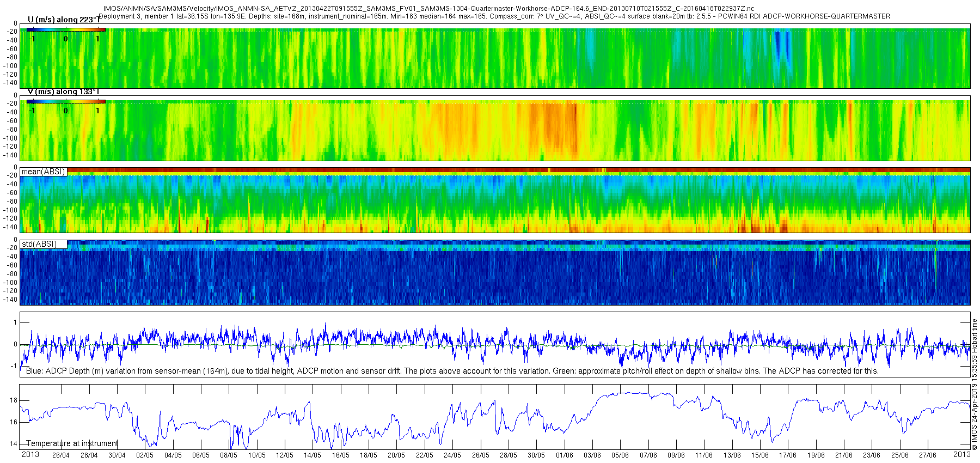Select the 14/05 date tick label
This screenshot has width=980, height=463.
coord(313,455)
